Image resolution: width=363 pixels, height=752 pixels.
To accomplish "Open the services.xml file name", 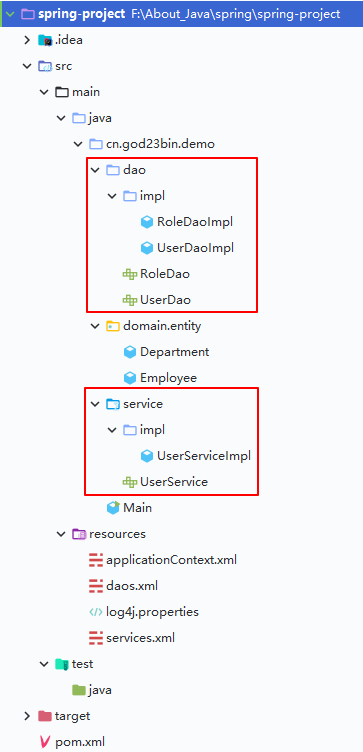I will point(141,638).
